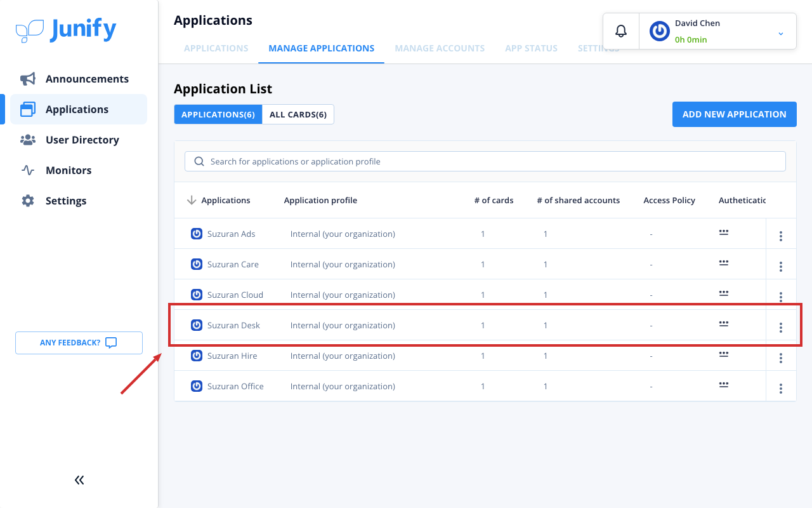The width and height of the screenshot is (812, 508).
Task: Select the Manage Applications tab
Action: tap(322, 48)
